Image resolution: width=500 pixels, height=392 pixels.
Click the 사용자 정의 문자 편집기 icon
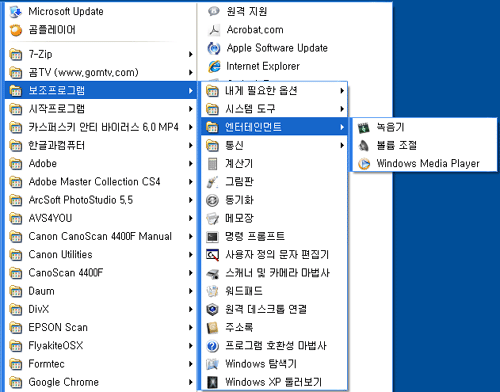tap(212, 255)
